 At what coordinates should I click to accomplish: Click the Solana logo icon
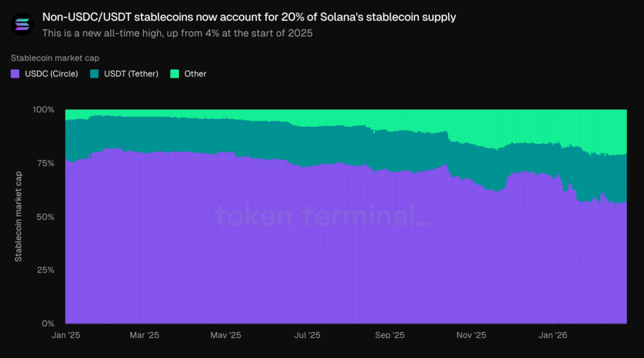click(23, 24)
